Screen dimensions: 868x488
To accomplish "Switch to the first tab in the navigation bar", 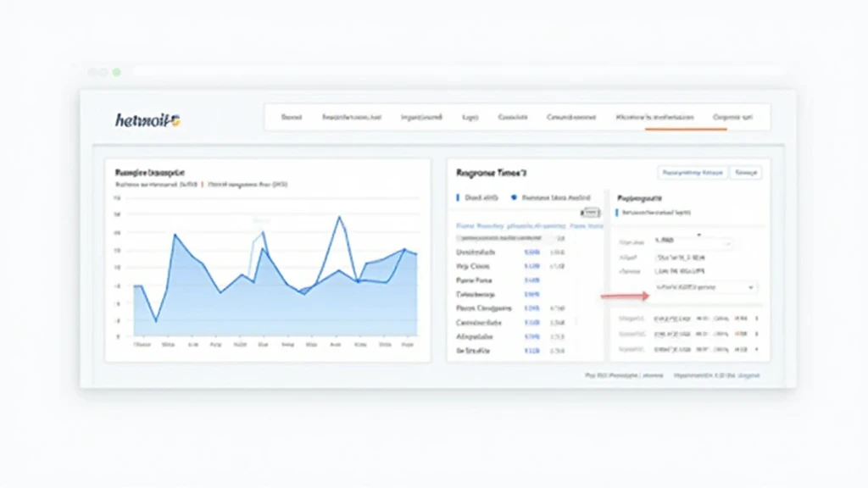I will [292, 118].
